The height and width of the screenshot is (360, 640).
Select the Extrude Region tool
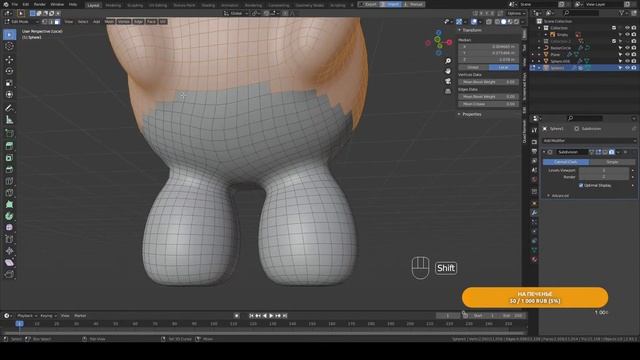tap(9, 146)
